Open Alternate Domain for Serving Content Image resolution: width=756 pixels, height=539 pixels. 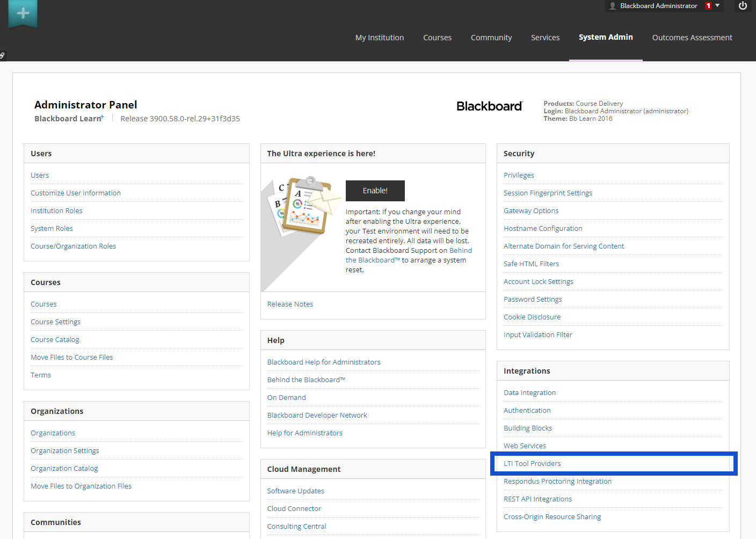point(564,246)
